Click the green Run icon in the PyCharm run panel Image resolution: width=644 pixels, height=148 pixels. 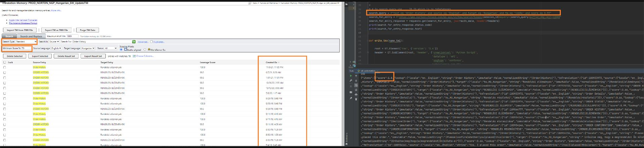point(351,76)
